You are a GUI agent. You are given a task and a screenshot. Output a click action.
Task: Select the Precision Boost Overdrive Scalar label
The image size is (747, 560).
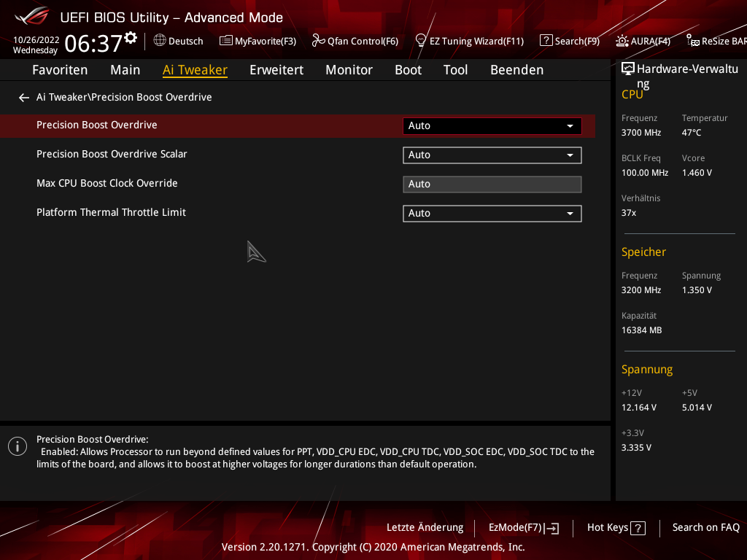tap(112, 155)
